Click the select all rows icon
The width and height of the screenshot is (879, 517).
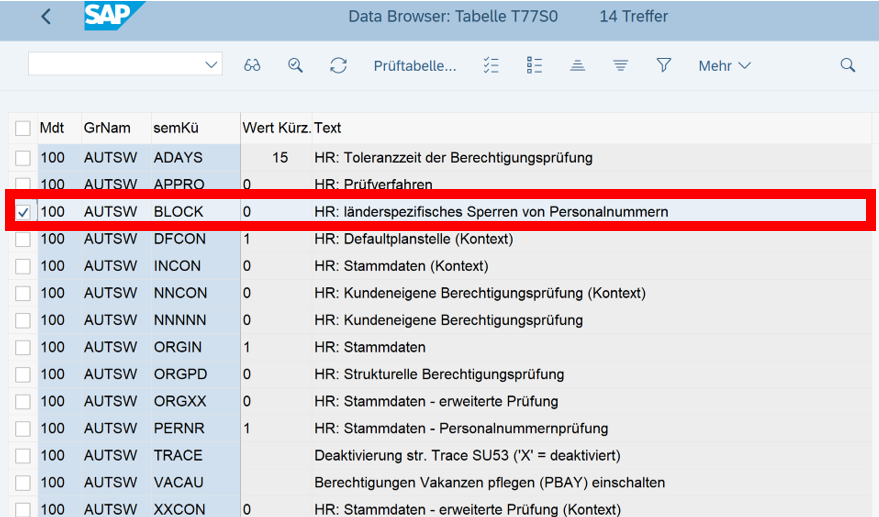click(x=490, y=66)
